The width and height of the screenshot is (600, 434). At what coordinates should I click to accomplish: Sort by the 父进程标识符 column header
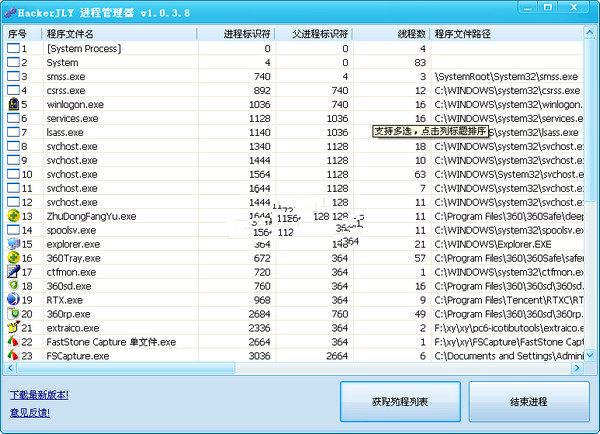(x=317, y=34)
